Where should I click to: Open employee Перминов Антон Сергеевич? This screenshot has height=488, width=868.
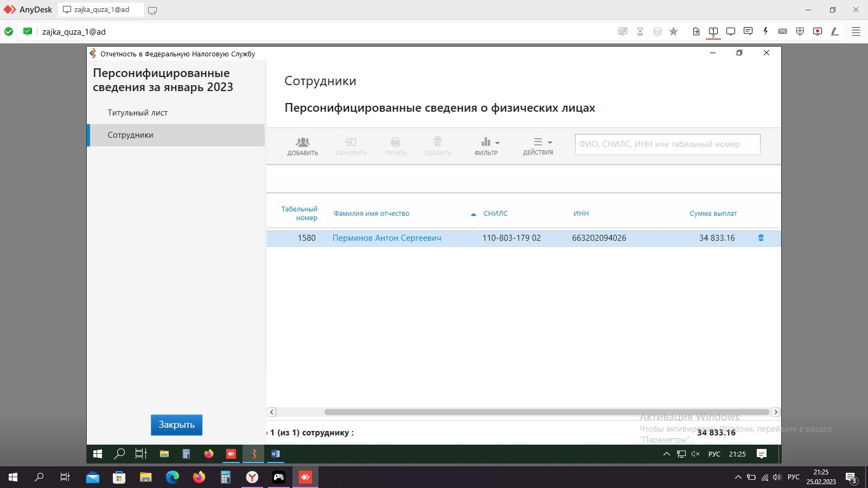coord(387,238)
